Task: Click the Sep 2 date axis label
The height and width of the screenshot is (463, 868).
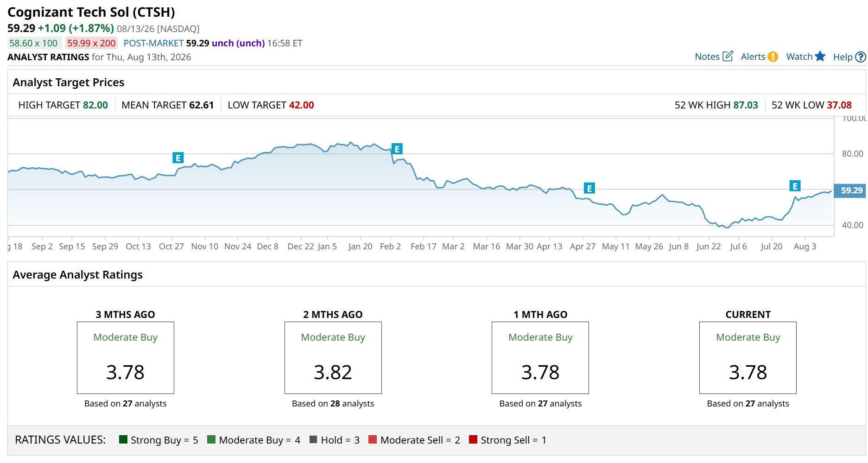Action: tap(42, 247)
